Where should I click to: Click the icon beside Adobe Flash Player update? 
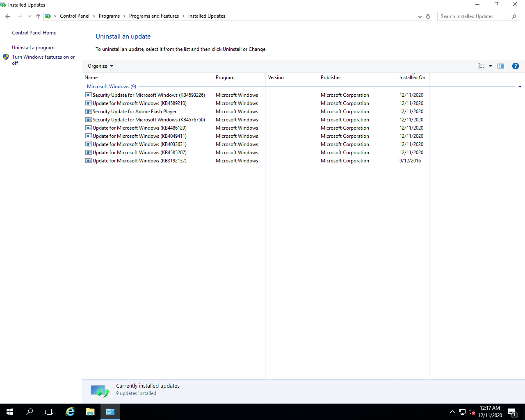[88, 111]
